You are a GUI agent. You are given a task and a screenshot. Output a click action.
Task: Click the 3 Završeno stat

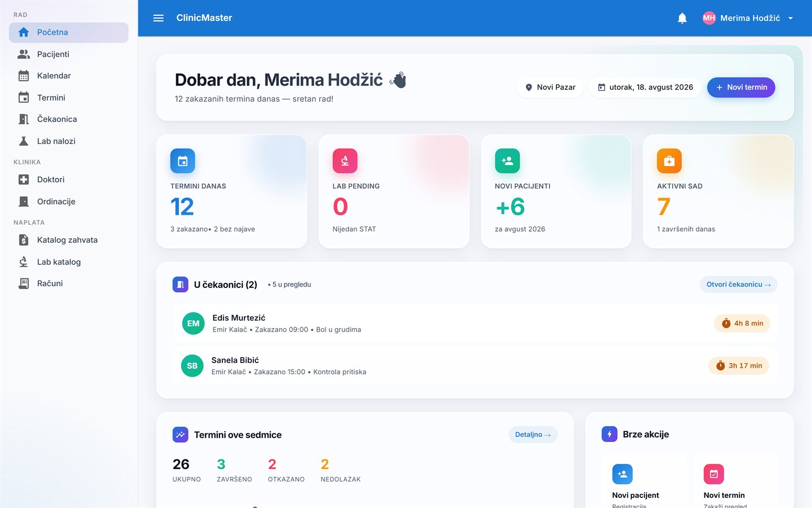click(x=234, y=470)
